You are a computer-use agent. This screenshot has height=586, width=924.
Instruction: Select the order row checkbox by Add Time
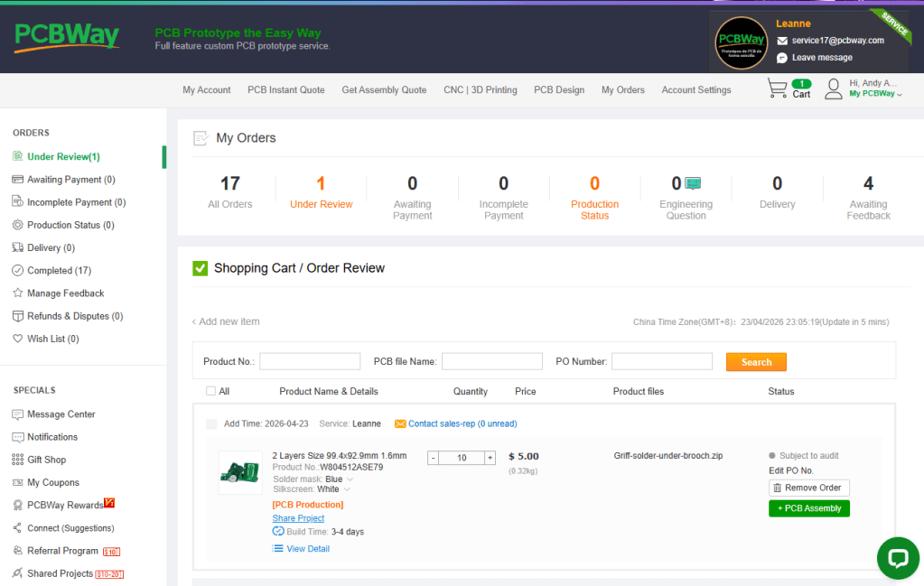(211, 423)
